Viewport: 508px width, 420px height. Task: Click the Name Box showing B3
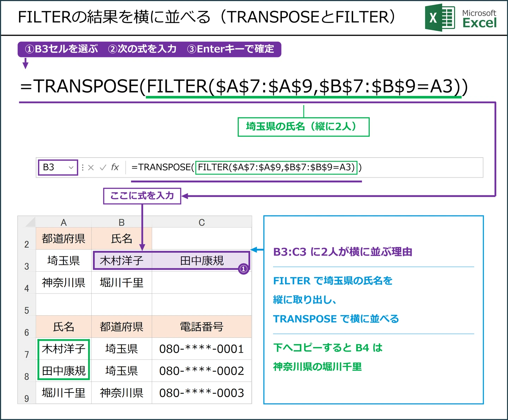(58, 167)
